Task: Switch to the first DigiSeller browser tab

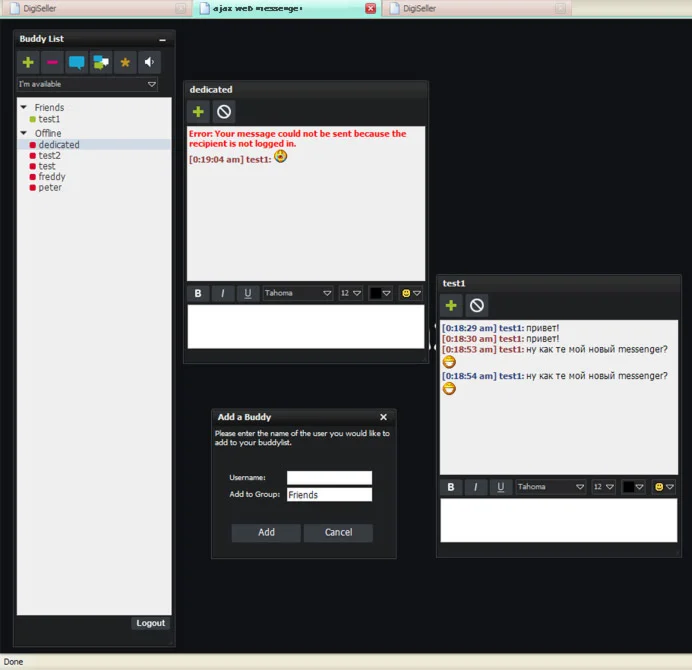Action: coord(95,8)
